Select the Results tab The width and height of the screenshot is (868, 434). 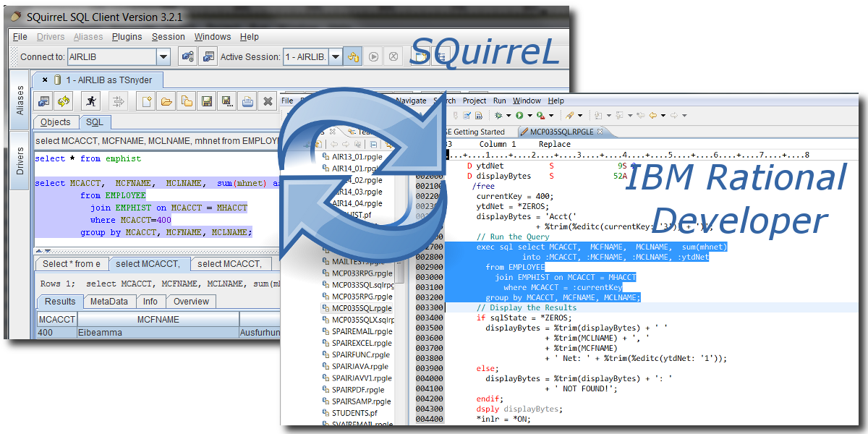click(x=60, y=302)
